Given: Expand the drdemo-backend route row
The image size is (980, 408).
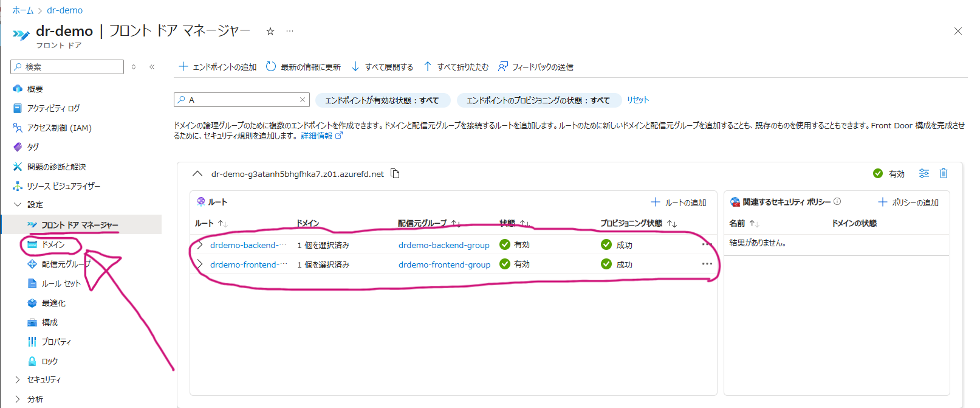Looking at the screenshot, I should 199,245.
